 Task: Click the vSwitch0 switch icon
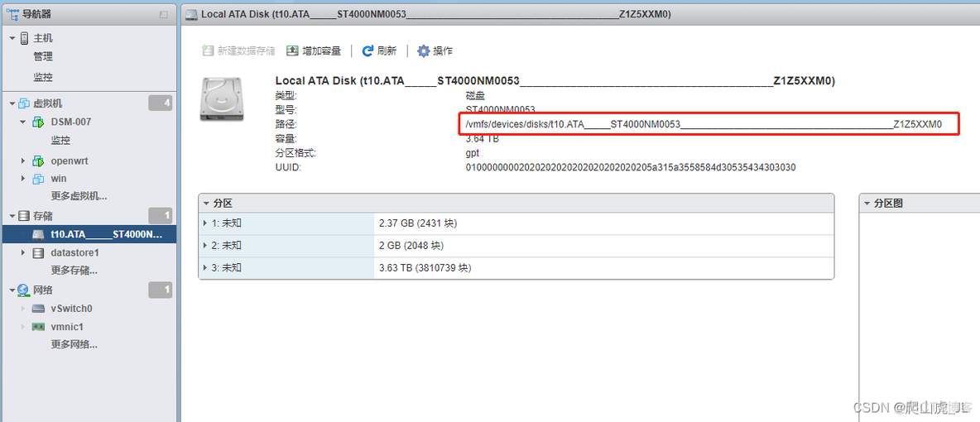tap(38, 308)
